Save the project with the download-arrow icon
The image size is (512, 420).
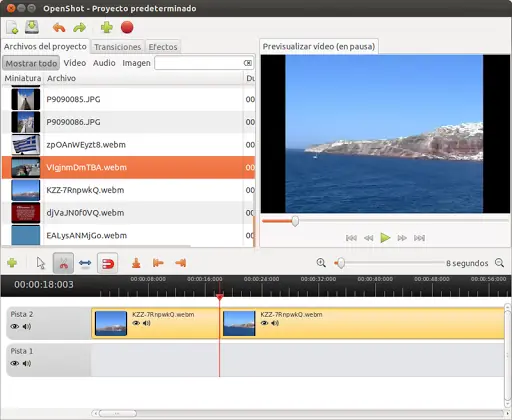32,27
